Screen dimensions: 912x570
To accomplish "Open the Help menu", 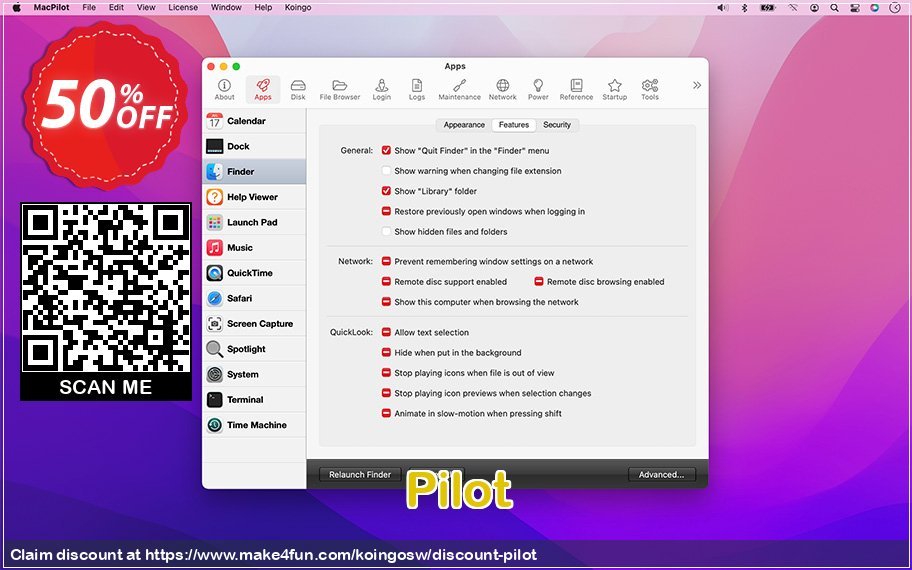I will click(x=263, y=8).
